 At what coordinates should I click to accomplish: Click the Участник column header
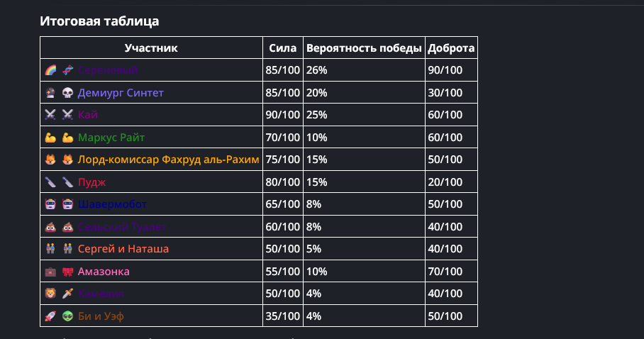pos(151,48)
